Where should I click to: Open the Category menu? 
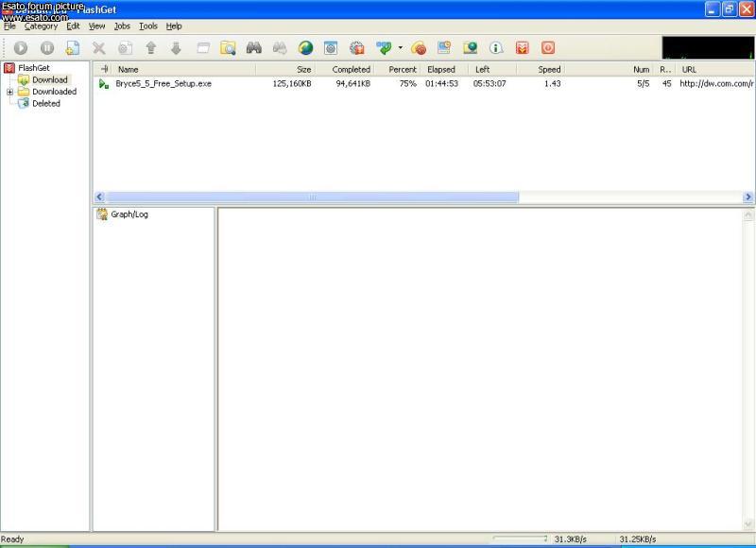pyautogui.click(x=41, y=26)
